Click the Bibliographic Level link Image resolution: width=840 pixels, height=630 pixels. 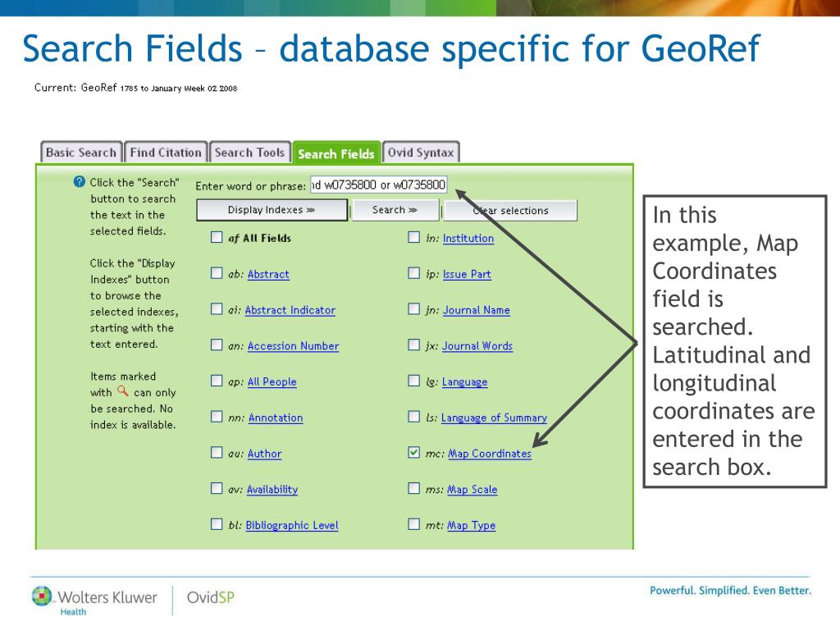click(292, 526)
